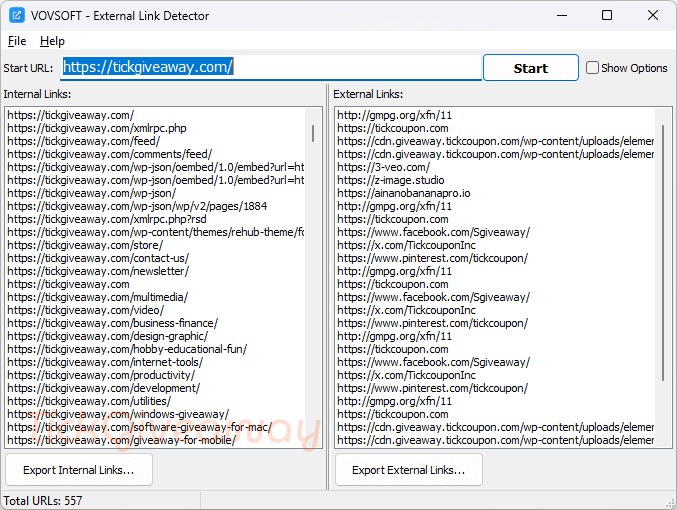Select the design-graphic internal link
677x510 pixels.
[x=155, y=336]
